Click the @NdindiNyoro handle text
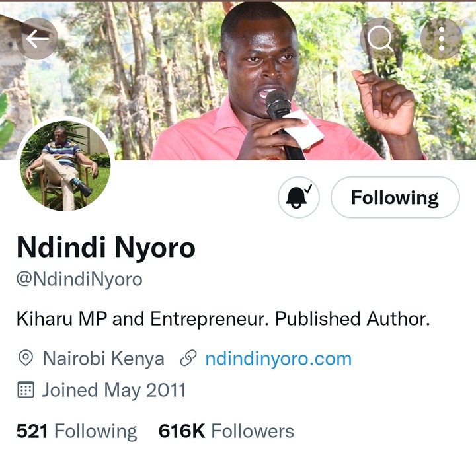476x461 pixels. click(79, 279)
